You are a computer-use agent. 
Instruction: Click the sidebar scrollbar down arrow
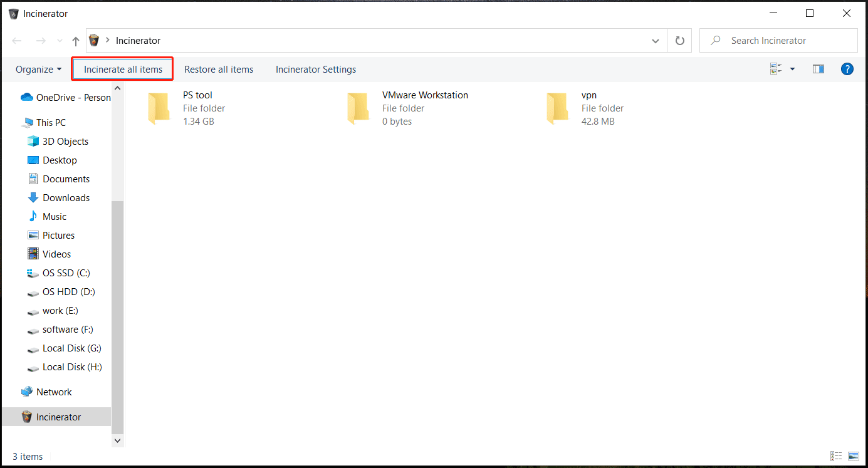pyautogui.click(x=118, y=440)
